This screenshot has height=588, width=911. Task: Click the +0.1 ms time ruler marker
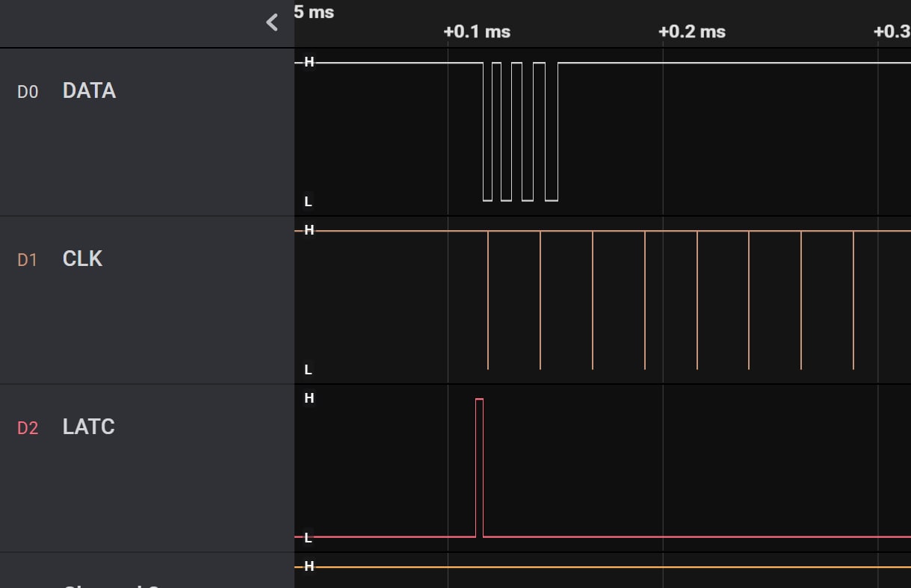pos(477,31)
